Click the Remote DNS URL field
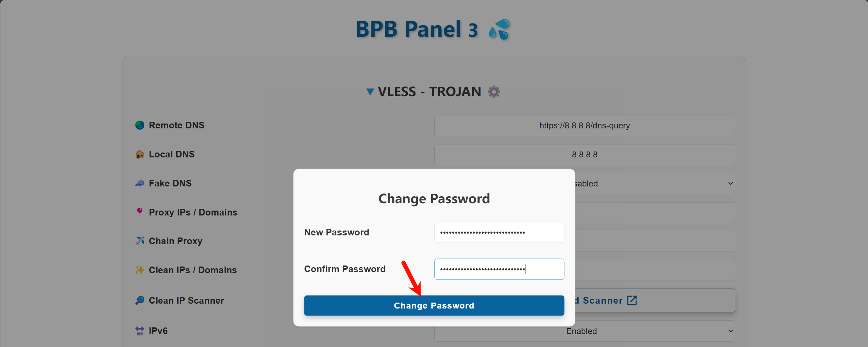This screenshot has height=347, width=868. pyautogui.click(x=584, y=126)
